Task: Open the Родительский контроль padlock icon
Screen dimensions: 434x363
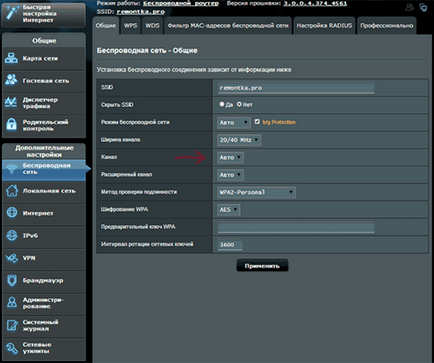Action: point(11,125)
